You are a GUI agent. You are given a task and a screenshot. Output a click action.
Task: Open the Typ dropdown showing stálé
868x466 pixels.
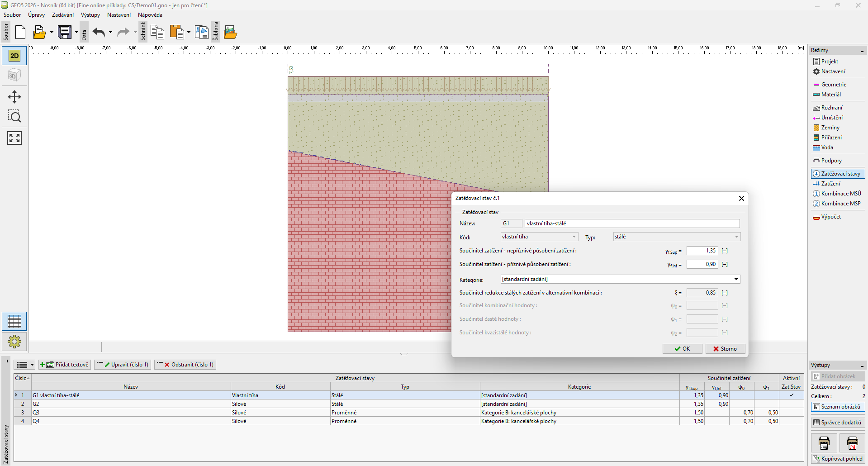tap(676, 237)
